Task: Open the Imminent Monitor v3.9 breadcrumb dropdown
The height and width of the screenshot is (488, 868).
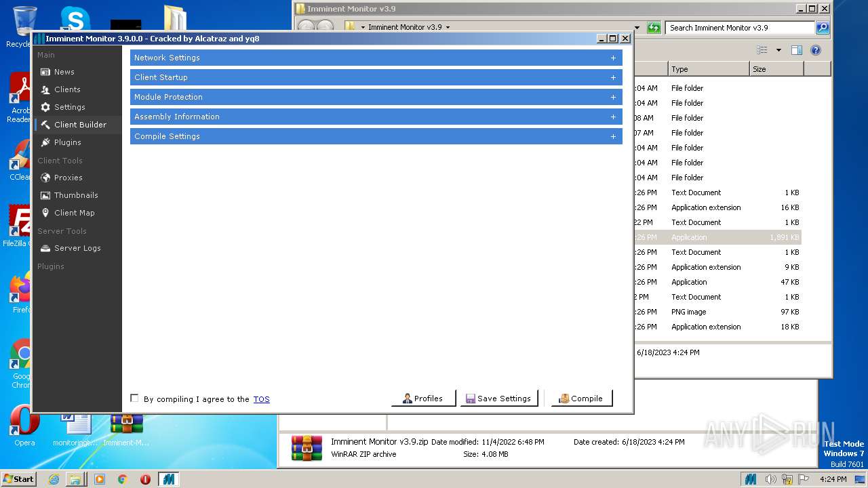Action: [448, 28]
